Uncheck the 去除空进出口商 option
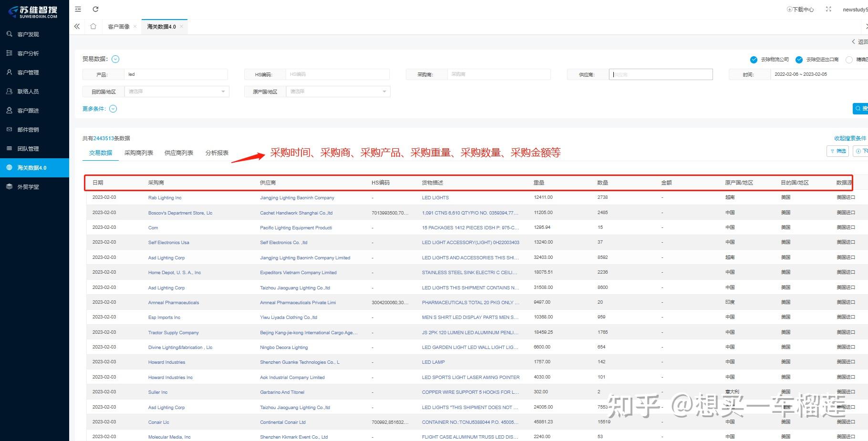The height and width of the screenshot is (441, 868). tap(799, 60)
